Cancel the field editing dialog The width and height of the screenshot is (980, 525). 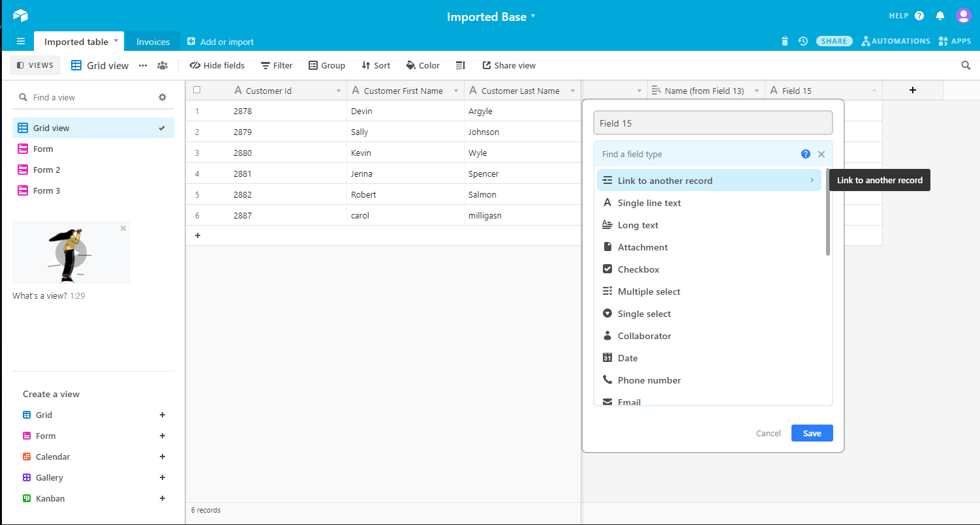[769, 433]
